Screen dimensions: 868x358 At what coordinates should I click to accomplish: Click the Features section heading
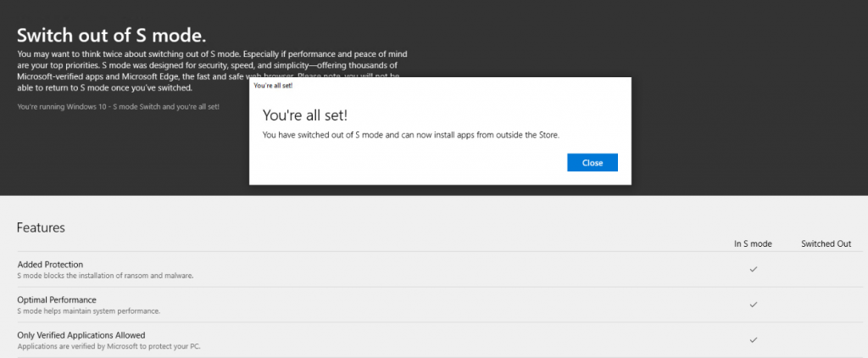coord(41,227)
